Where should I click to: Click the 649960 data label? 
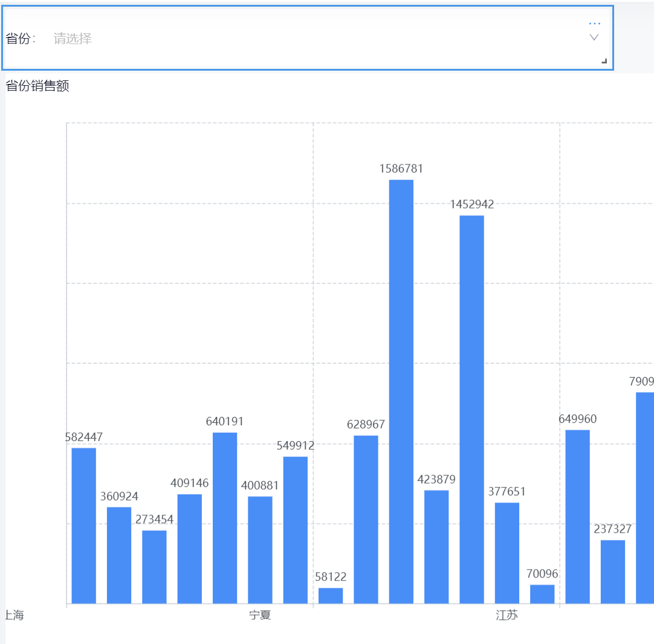[578, 419]
